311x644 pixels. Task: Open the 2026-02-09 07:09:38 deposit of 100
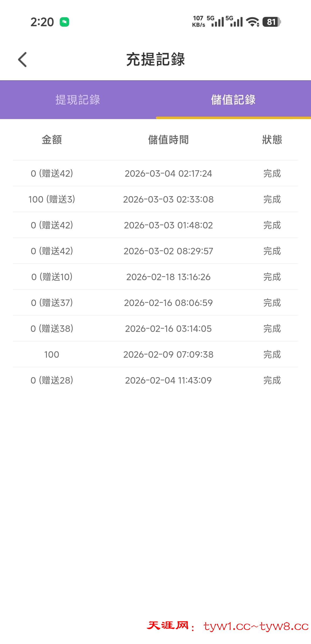point(168,354)
